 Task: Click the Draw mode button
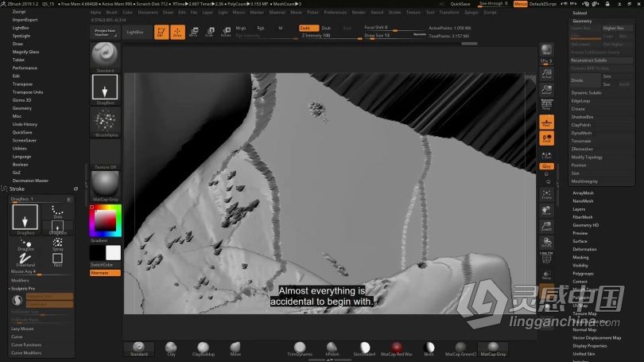(177, 32)
